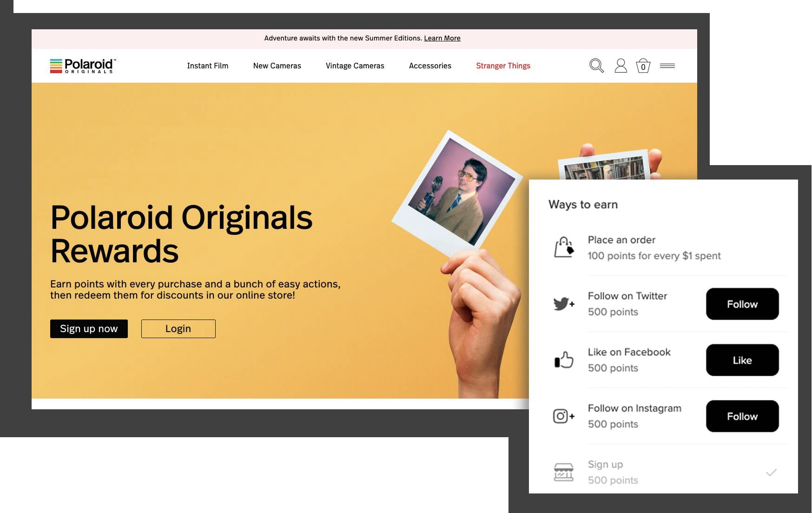Viewport: 812px width, 513px height.
Task: Open the shopping cart icon
Action: (x=643, y=66)
